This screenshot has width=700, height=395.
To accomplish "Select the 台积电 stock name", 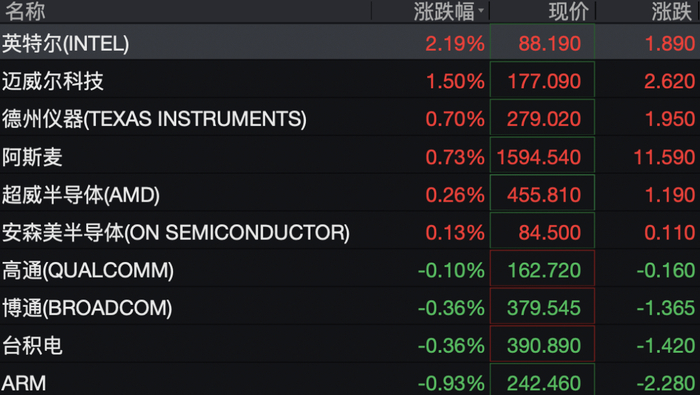I will pos(32,346).
